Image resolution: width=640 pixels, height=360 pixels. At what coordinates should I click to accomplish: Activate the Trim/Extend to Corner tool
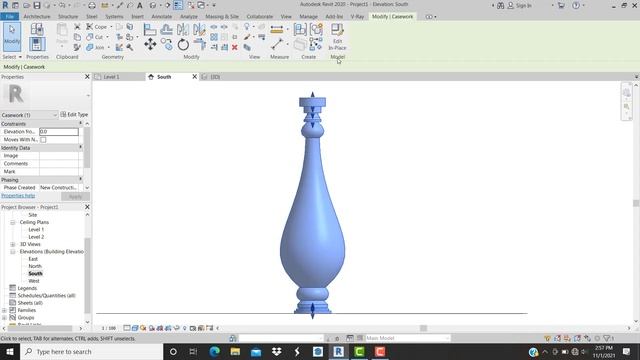(x=199, y=44)
